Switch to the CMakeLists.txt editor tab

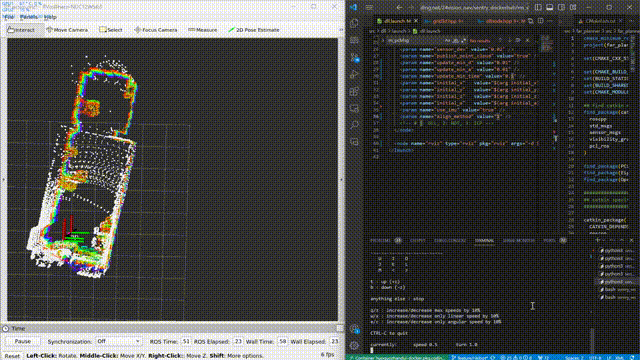click(600, 21)
